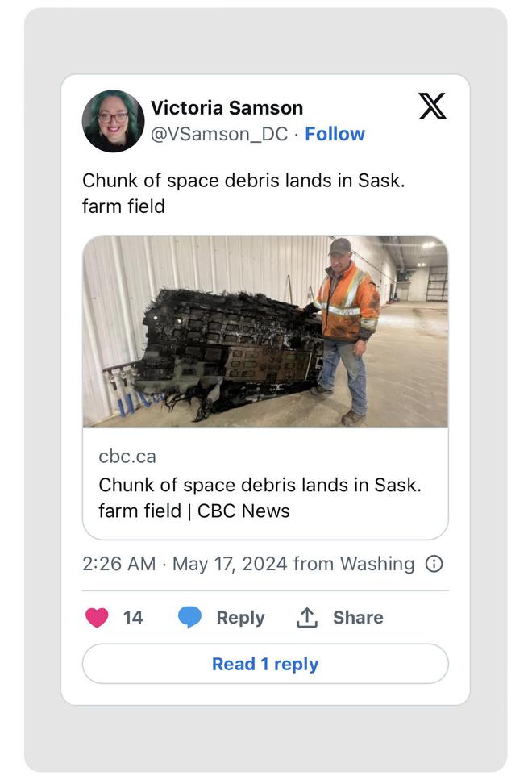This screenshot has width=532, height=780.
Task: Click the share upload arrow icon
Action: pyautogui.click(x=307, y=617)
